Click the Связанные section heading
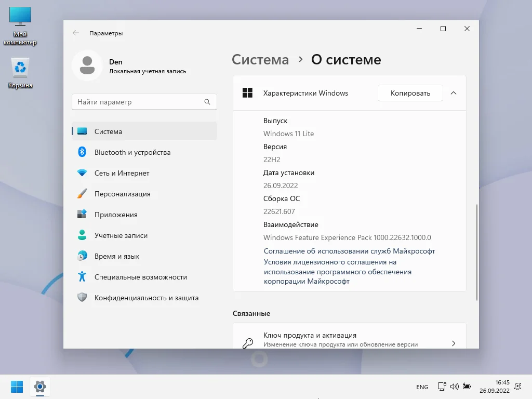 (251, 313)
